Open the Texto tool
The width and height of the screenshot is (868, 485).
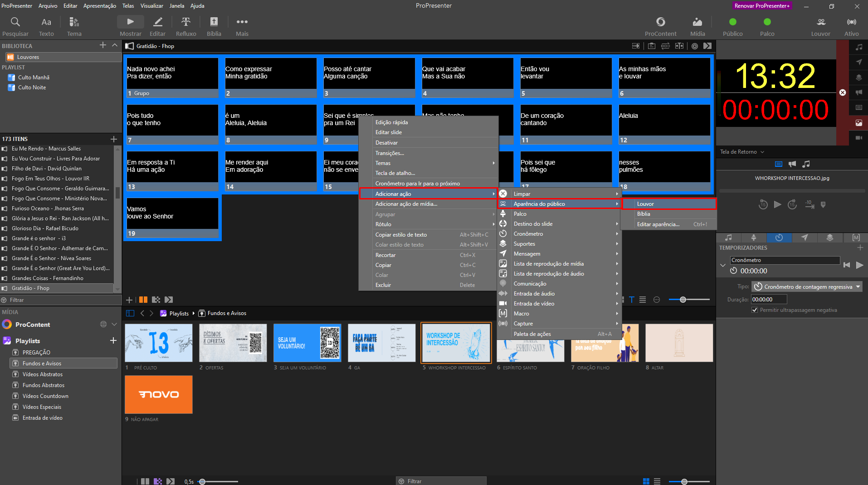[46, 26]
